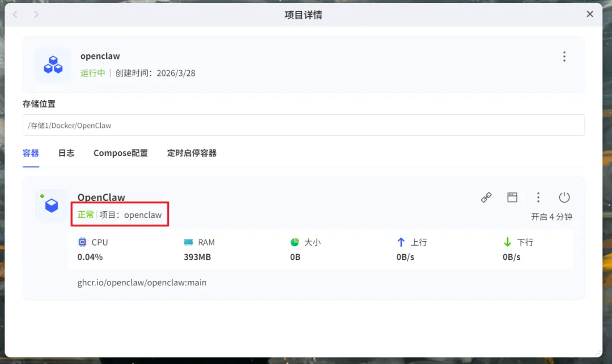Click the 项目: openclaw text

pyautogui.click(x=130, y=215)
